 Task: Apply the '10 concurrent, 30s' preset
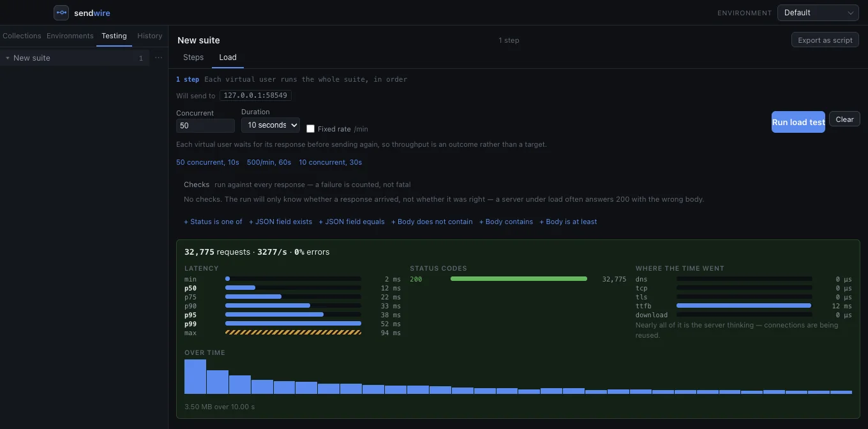coord(330,162)
